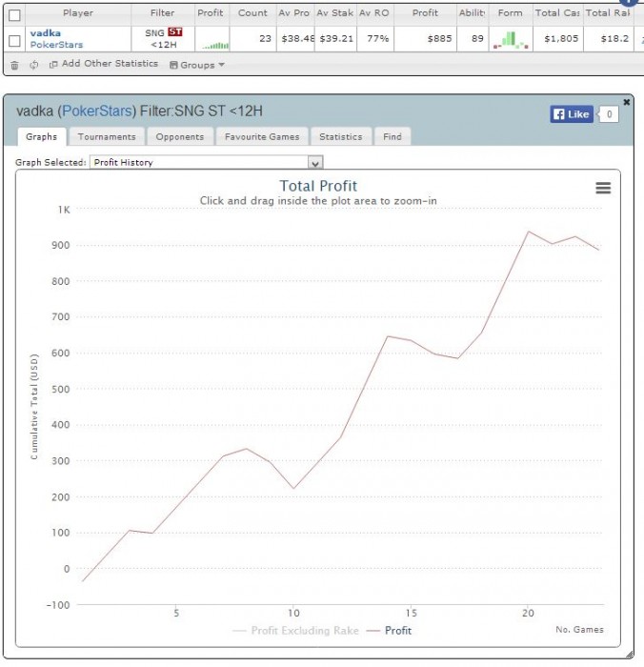The width and height of the screenshot is (644, 667).
Task: Sort by Filter column header
Action: [163, 13]
